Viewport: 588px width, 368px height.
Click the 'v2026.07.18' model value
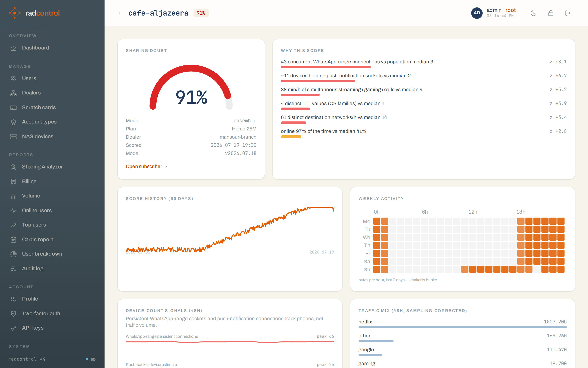tap(241, 153)
